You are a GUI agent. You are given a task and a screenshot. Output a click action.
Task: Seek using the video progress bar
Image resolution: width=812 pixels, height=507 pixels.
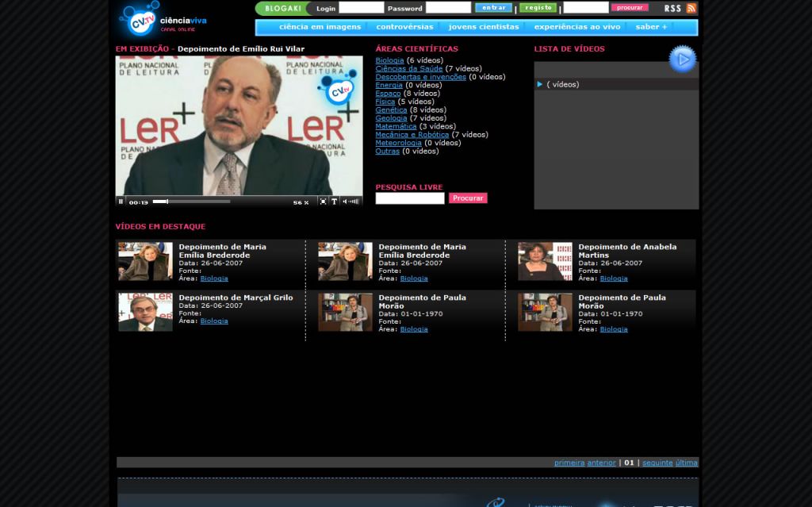point(190,202)
